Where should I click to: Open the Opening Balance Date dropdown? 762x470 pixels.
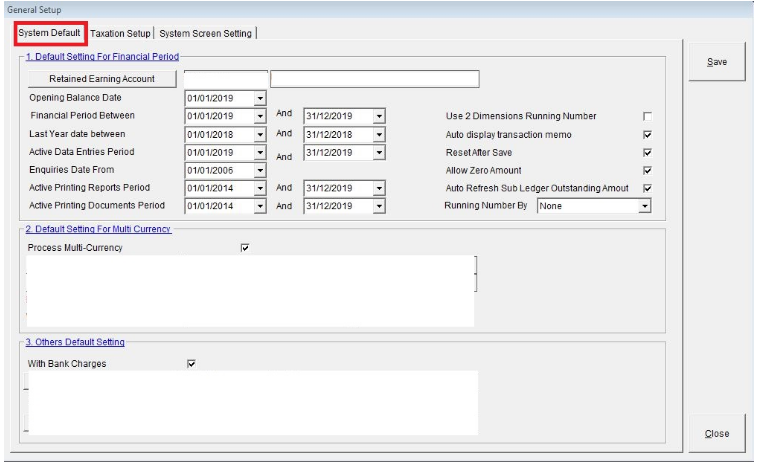click(x=260, y=98)
